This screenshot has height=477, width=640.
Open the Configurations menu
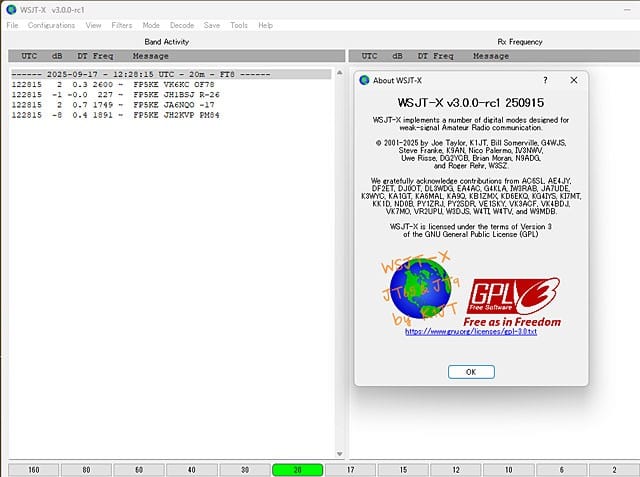(51, 24)
